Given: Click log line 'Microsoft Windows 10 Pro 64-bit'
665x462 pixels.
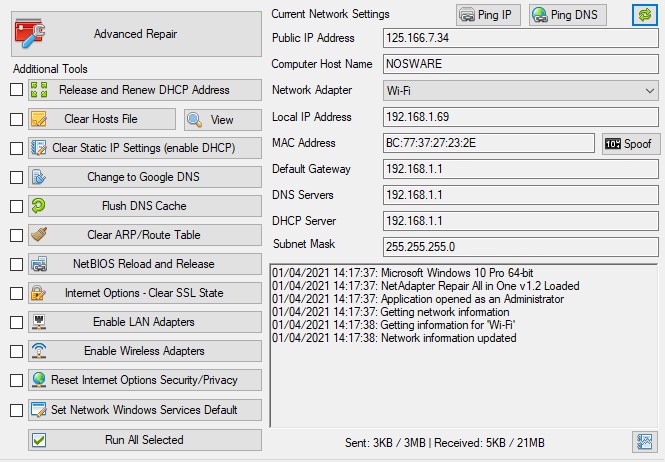Looking at the screenshot, I should pos(402,273).
